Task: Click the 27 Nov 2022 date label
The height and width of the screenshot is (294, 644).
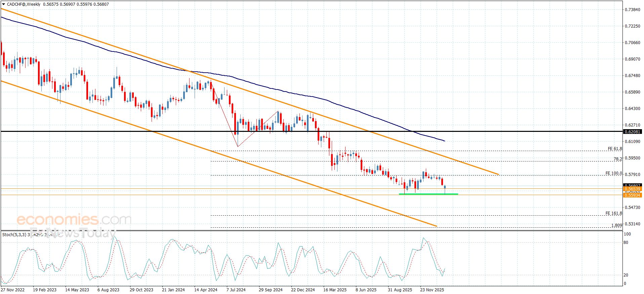Action: point(13,290)
